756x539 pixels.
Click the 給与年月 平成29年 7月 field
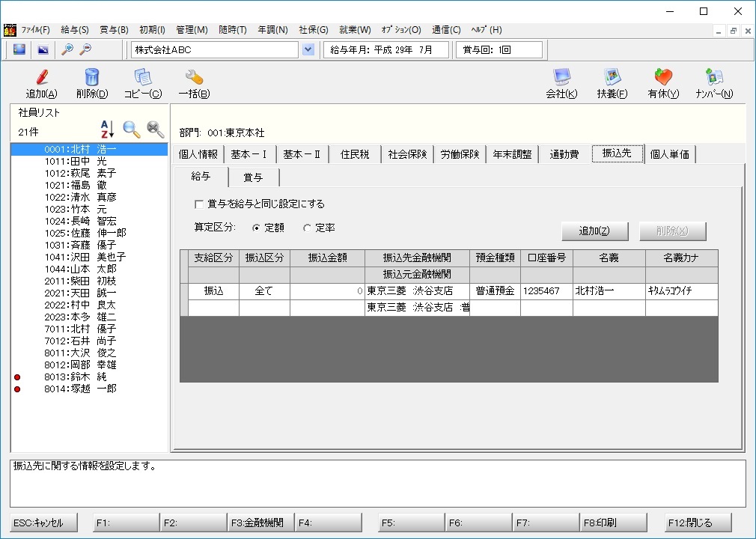click(x=385, y=49)
